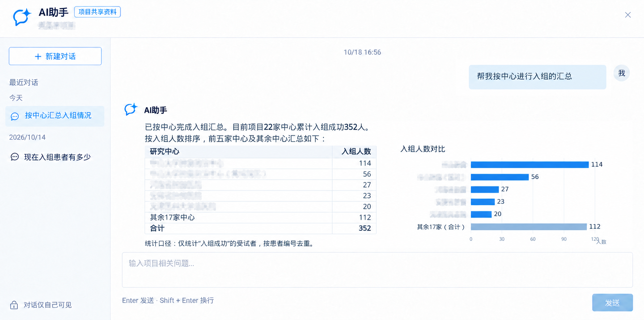
Task: Click the chart bar labeled 23
Action: click(483, 202)
